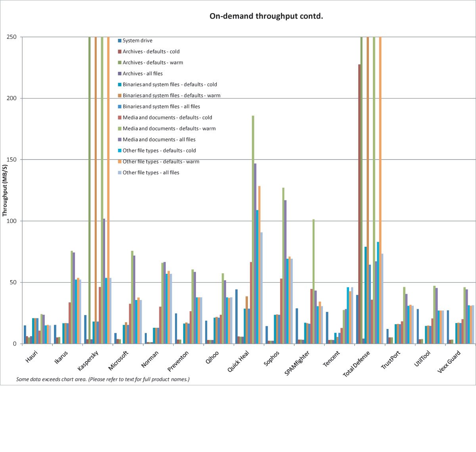Click the System drive legend color swatch
Screen dimensions: 476x452
click(x=119, y=40)
